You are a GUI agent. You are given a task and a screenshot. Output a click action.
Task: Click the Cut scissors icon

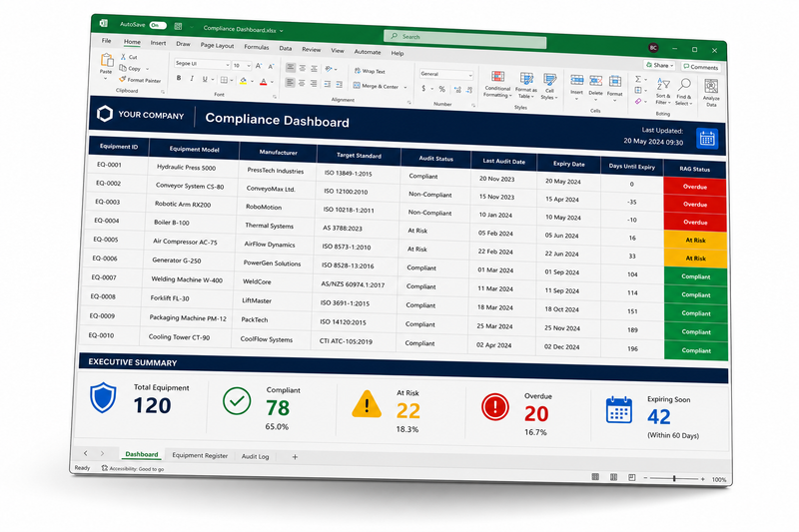123,57
